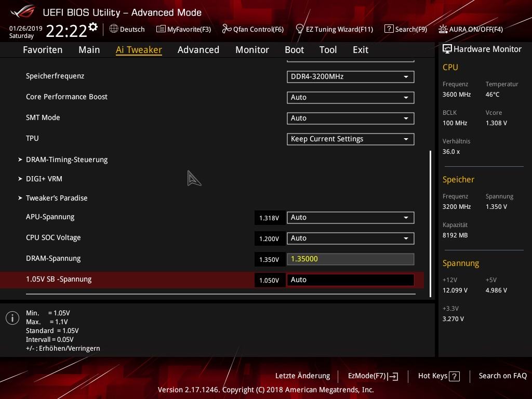Open the Tool tab
Screen dimensions: 532x399
click(x=328, y=50)
